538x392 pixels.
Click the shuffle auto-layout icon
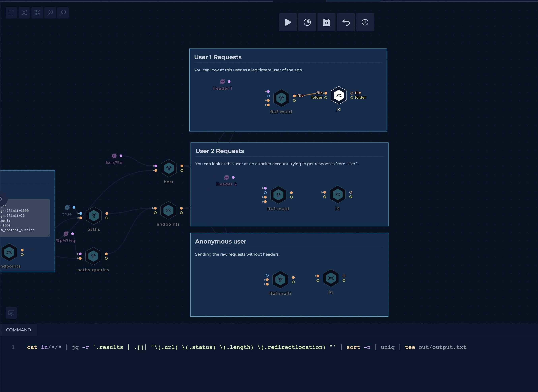pos(24,13)
